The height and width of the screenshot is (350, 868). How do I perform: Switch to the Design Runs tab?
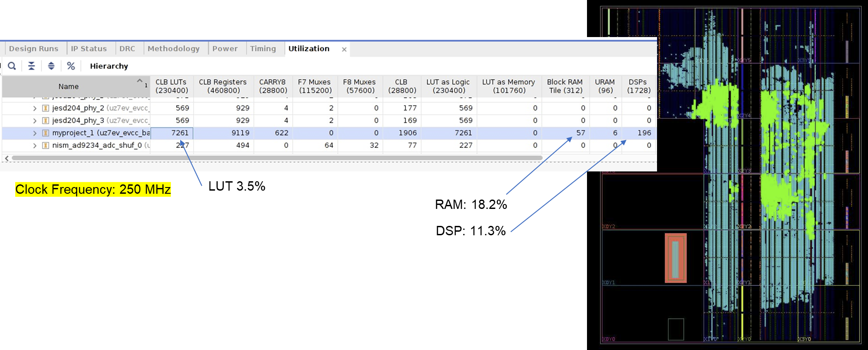coord(33,49)
